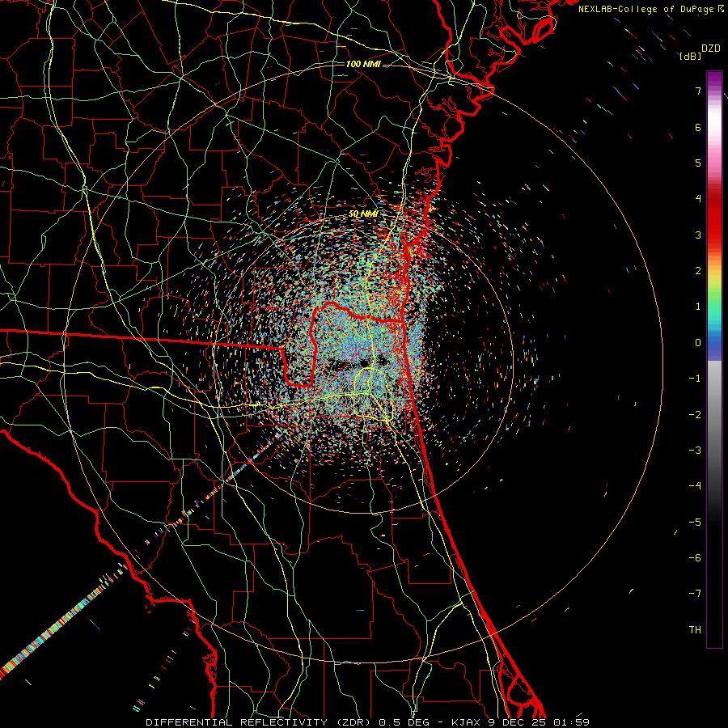Click the -7 value on the legend
Screen dimensions: 728x728
click(695, 594)
